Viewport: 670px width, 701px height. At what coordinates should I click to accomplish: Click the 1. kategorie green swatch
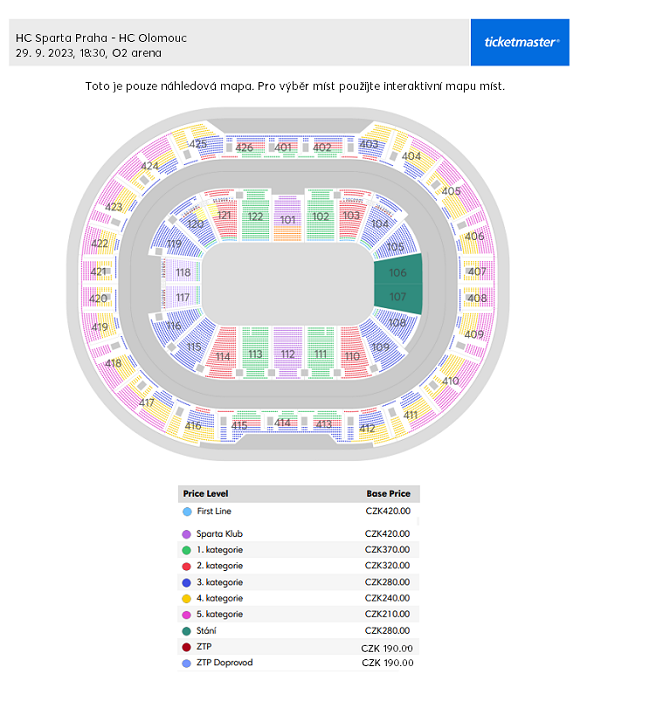click(x=186, y=550)
